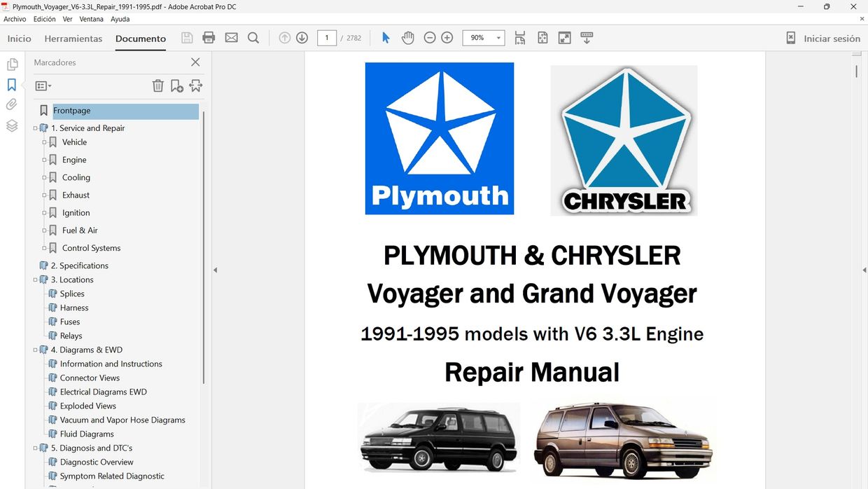Click the read mode keyboard icon
The image size is (868, 489).
pos(587,38)
